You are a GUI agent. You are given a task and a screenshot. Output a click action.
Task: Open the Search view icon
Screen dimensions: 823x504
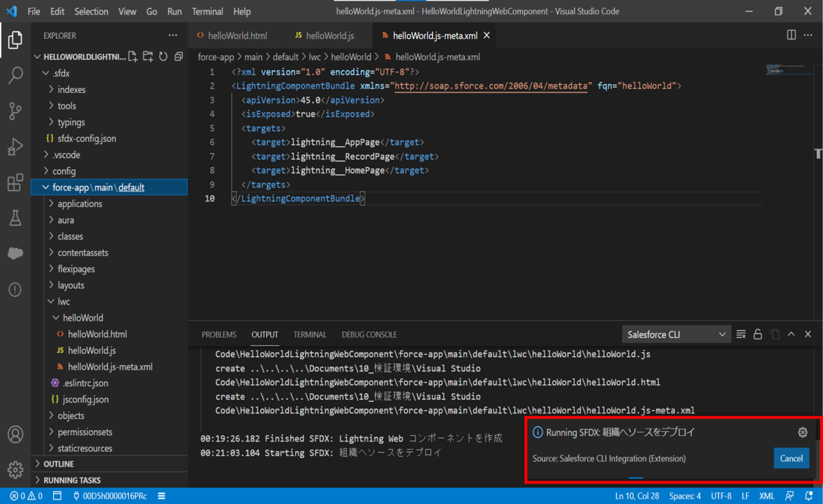coord(15,75)
